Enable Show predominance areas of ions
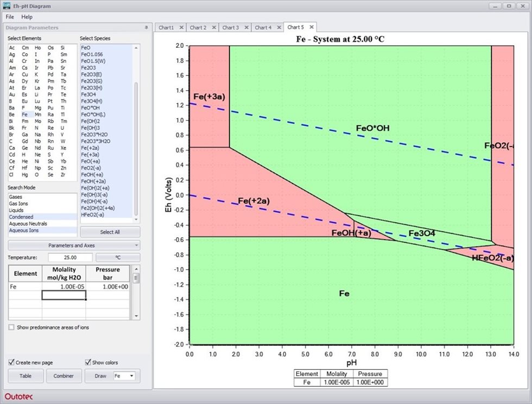 [11, 327]
